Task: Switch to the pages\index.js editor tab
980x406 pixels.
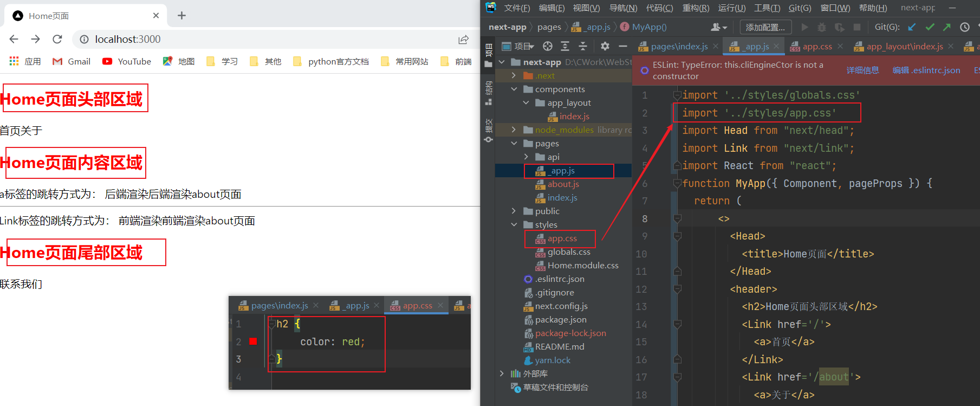Action: 679,47
